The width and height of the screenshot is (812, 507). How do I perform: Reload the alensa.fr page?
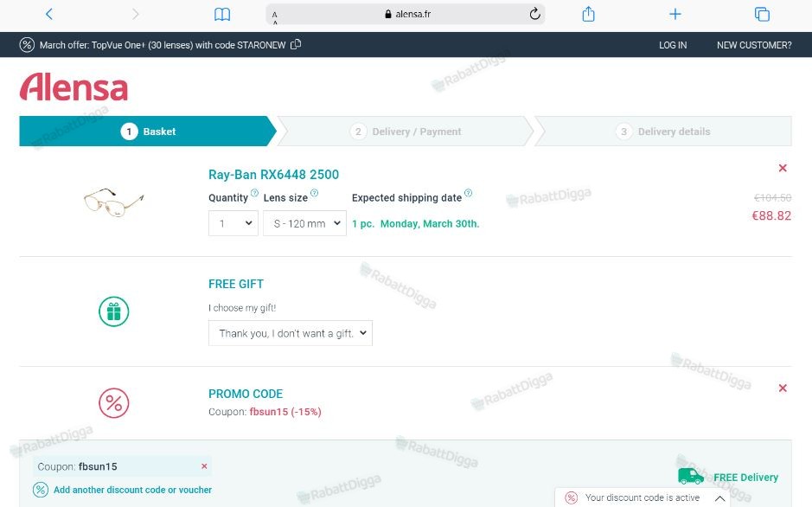[x=535, y=14]
